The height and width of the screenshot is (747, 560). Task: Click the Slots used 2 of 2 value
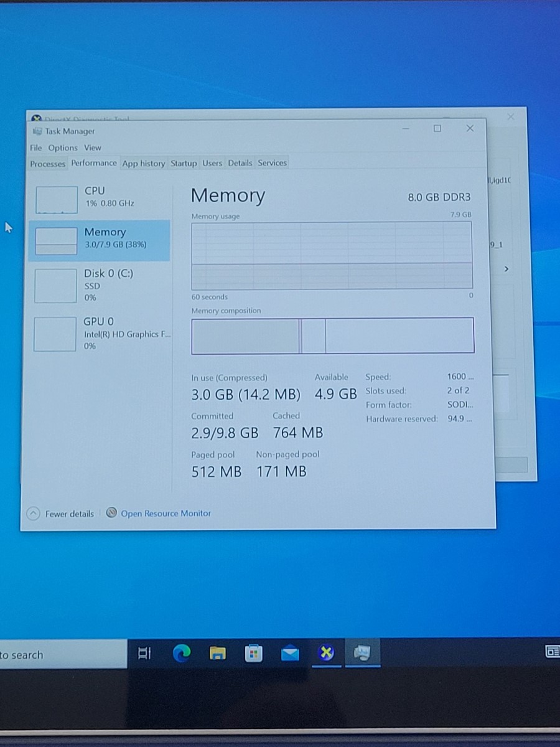coord(459,390)
